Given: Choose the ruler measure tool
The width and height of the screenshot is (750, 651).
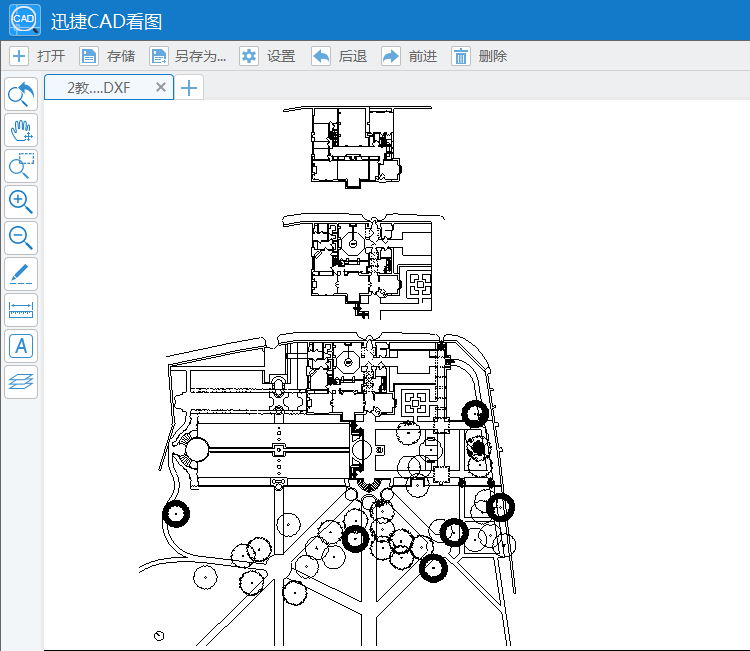Looking at the screenshot, I should (x=21, y=309).
